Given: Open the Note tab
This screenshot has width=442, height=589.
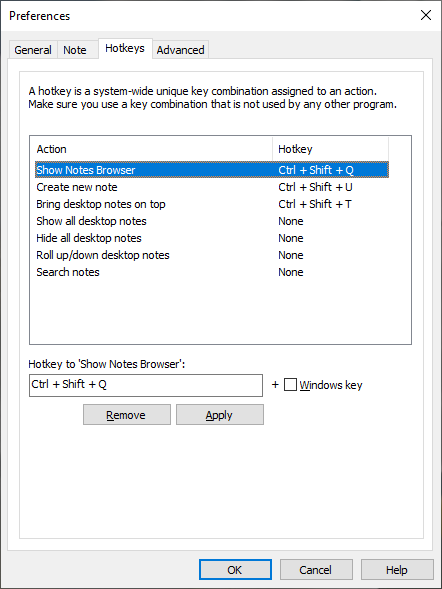Looking at the screenshot, I should (x=75, y=50).
